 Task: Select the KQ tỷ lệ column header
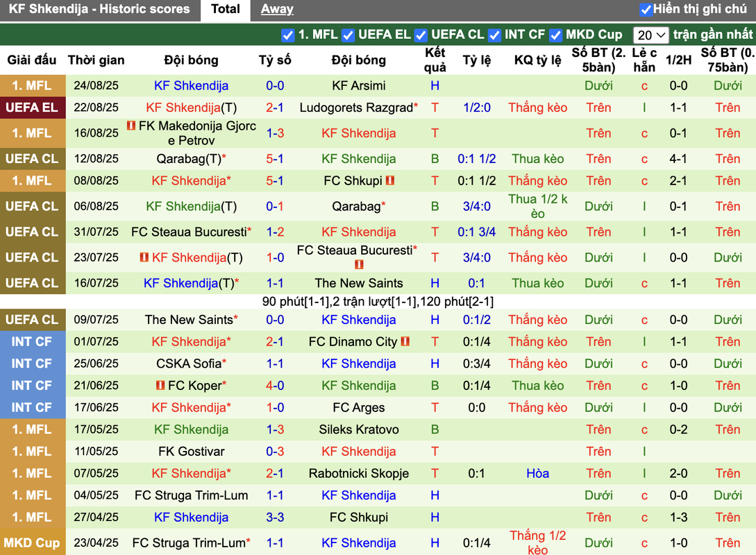coord(537,60)
